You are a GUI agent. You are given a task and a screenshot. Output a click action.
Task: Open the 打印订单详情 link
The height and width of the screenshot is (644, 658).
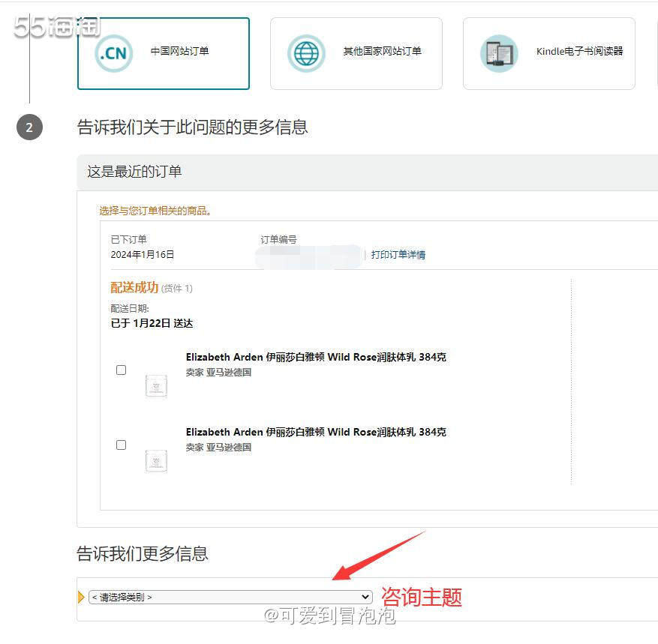398,254
